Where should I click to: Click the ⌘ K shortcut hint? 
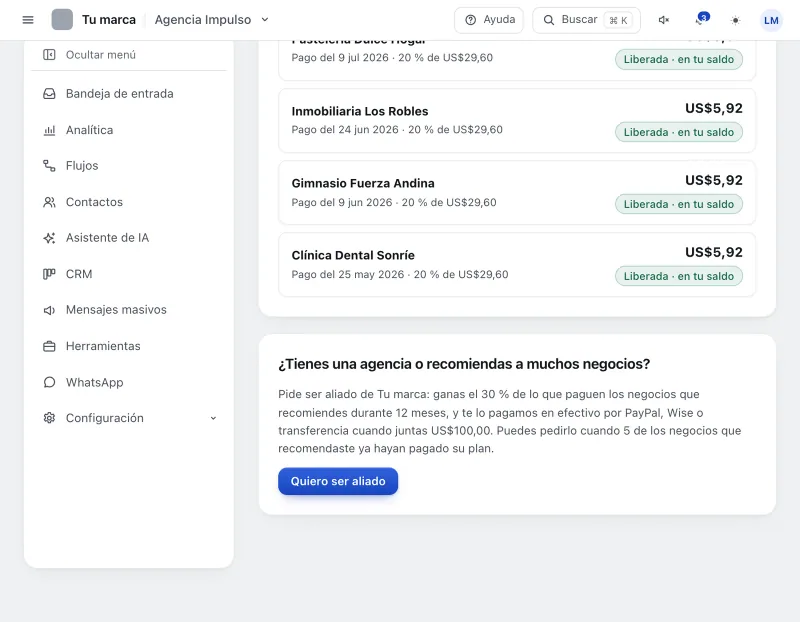[x=618, y=20]
